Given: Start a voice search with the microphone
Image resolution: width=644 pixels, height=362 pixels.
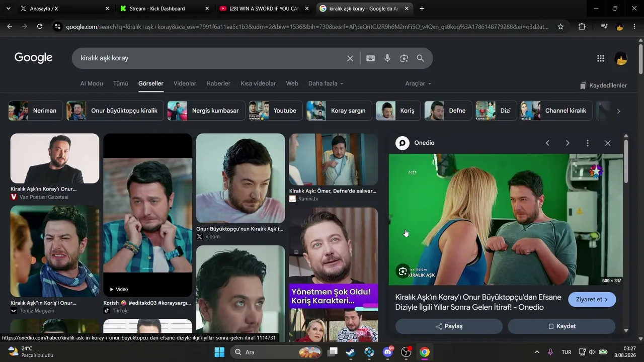Looking at the screenshot, I should (387, 58).
